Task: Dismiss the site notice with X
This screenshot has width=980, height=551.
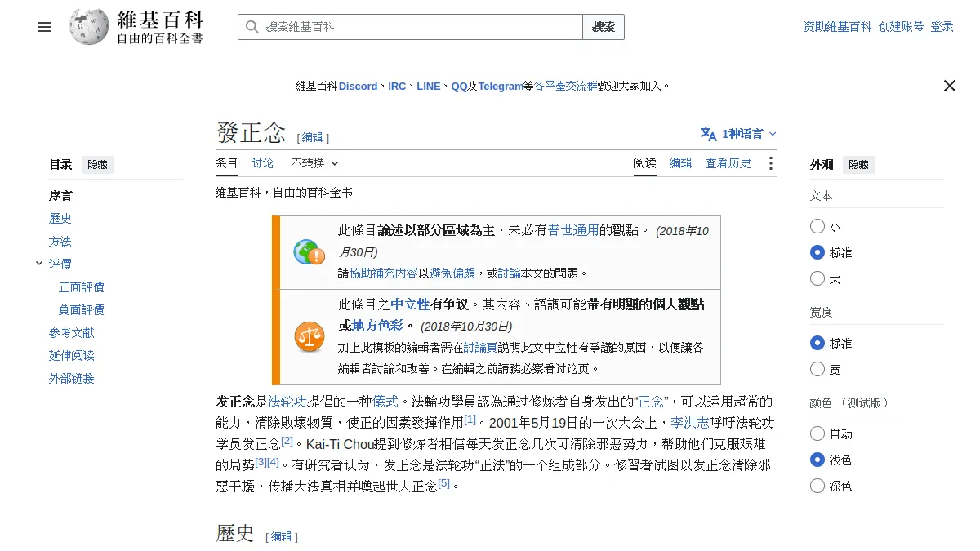Action: pyautogui.click(x=949, y=86)
